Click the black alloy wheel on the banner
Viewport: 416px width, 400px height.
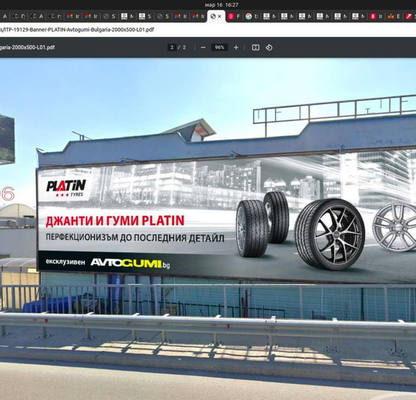(x=329, y=234)
